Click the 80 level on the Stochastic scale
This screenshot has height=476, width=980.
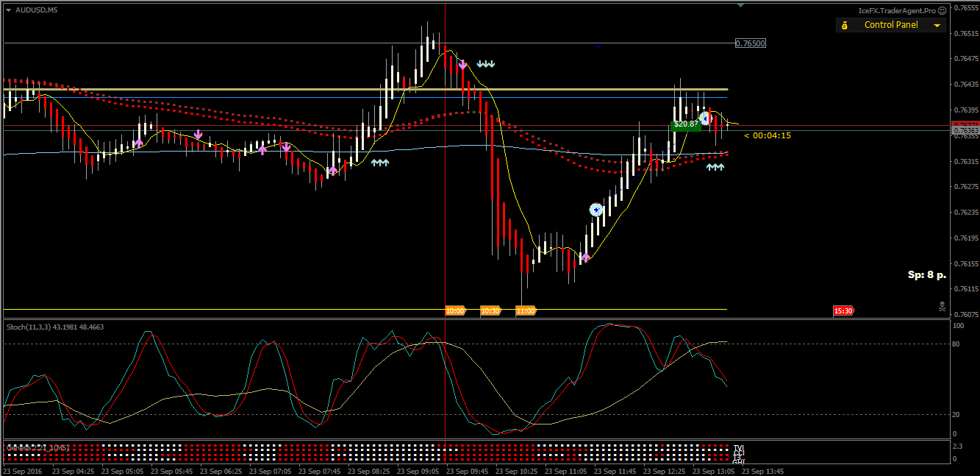click(958, 344)
